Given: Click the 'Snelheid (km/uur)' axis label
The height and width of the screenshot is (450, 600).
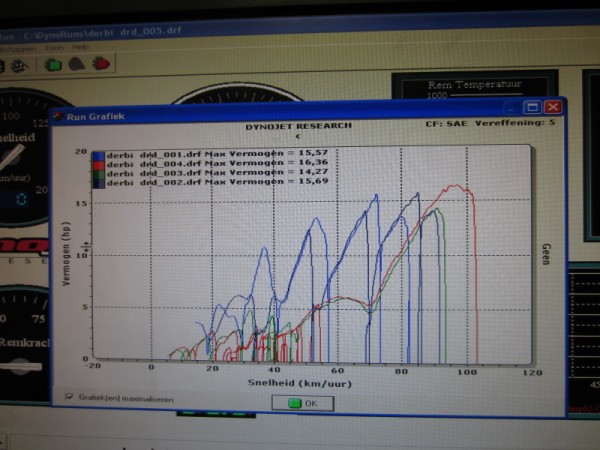Looking at the screenshot, I should [x=300, y=383].
